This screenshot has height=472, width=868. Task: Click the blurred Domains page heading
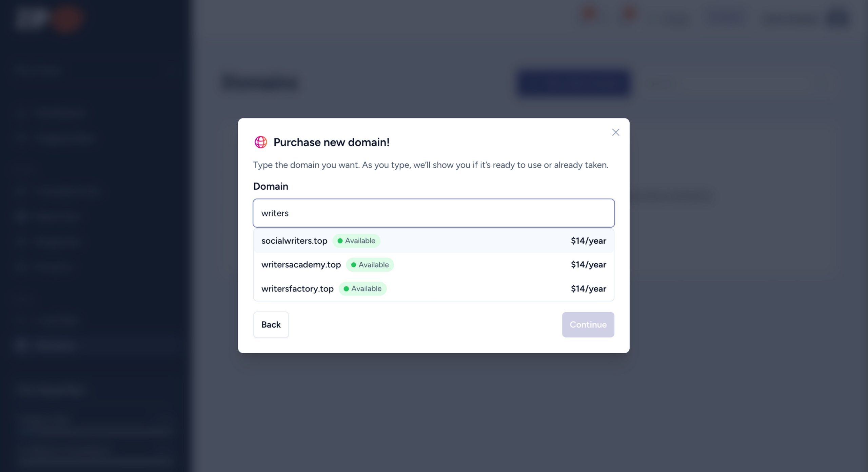click(260, 83)
